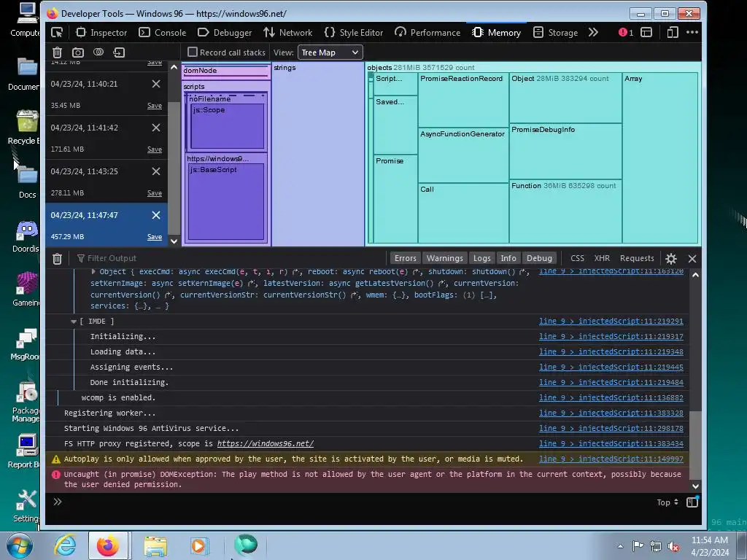The height and width of the screenshot is (560, 747).
Task: Toggle the Warnings filter button
Action: click(444, 258)
